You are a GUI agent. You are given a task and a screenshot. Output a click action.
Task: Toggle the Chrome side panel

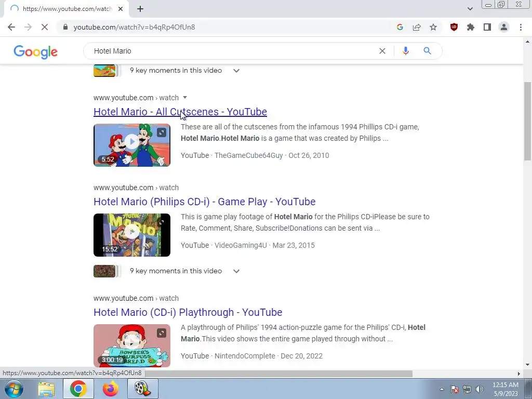(487, 27)
